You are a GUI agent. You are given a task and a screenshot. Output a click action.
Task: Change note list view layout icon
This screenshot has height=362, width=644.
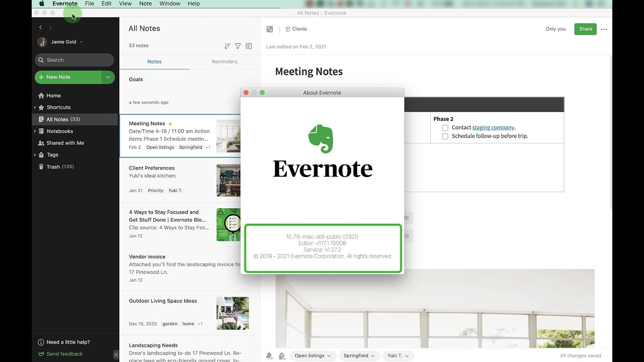click(249, 46)
